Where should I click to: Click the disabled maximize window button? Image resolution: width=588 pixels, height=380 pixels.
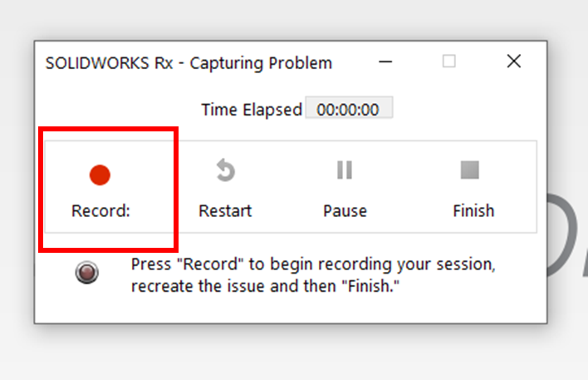[448, 62]
